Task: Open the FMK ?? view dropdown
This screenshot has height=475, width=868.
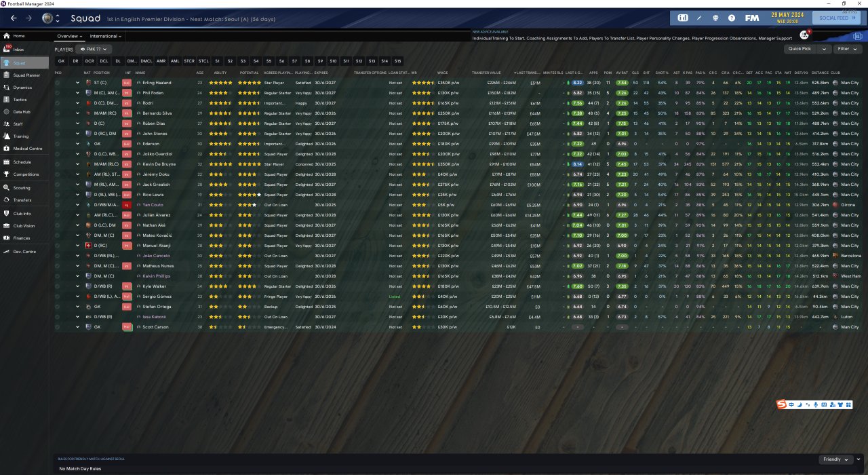Action: [94, 50]
